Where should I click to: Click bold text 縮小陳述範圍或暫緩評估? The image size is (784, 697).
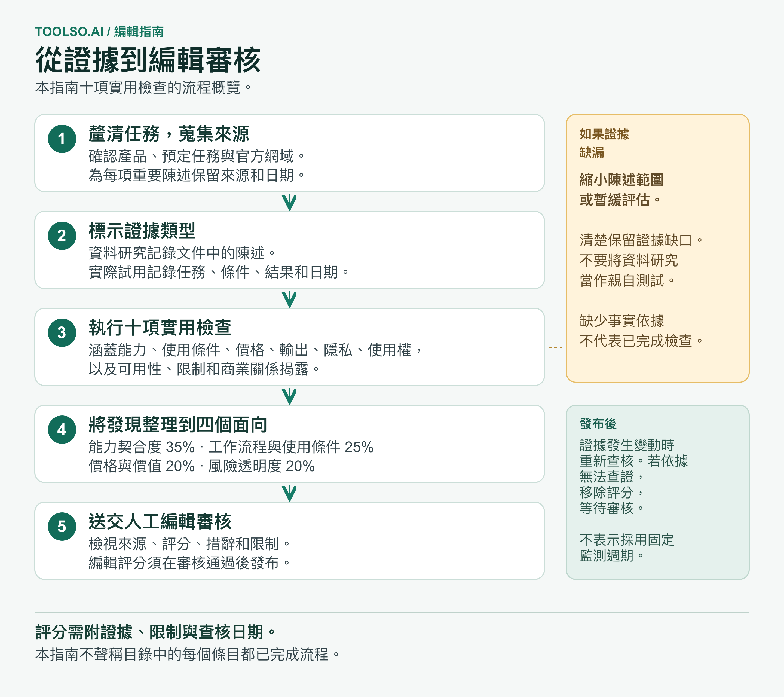621,190
